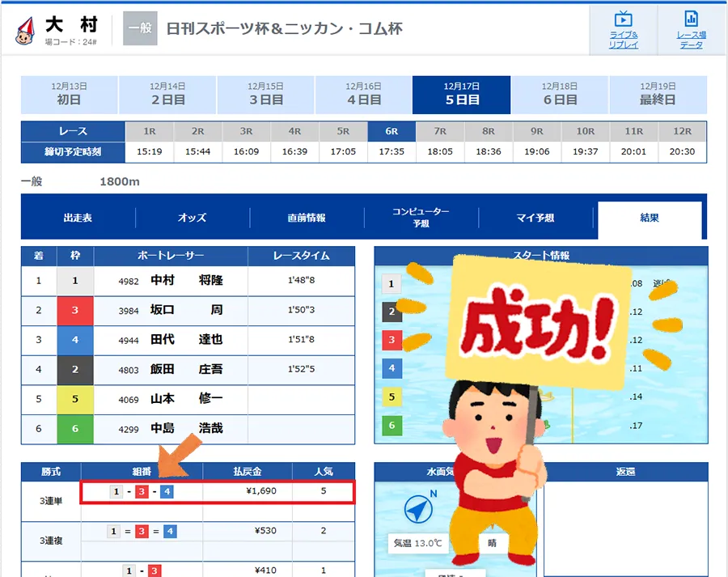Click racer name 坂口 周
Image resolution: width=728 pixels, height=577 pixels.
tap(186, 310)
